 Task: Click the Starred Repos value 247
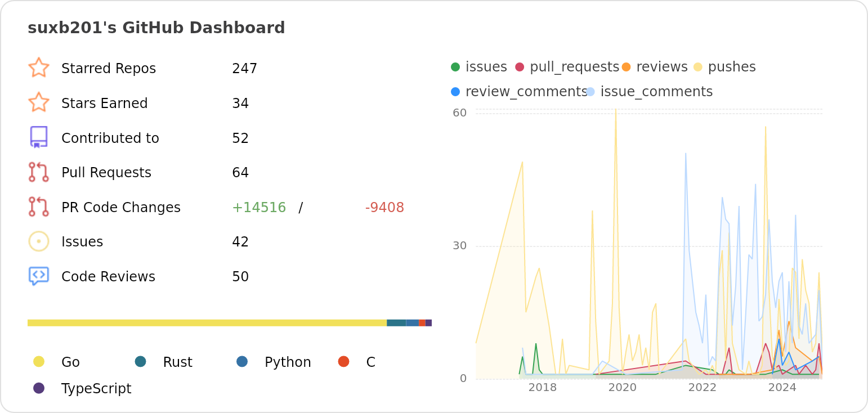tap(245, 69)
